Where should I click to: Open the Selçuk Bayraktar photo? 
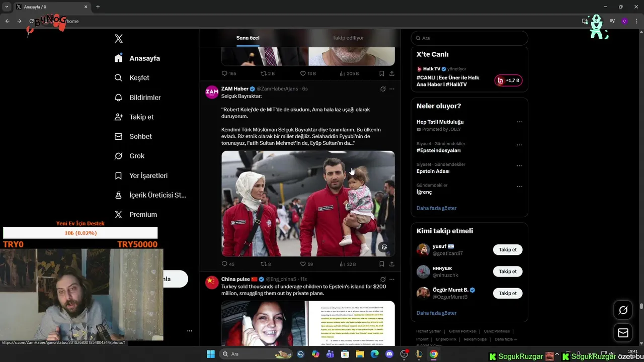pos(308,204)
